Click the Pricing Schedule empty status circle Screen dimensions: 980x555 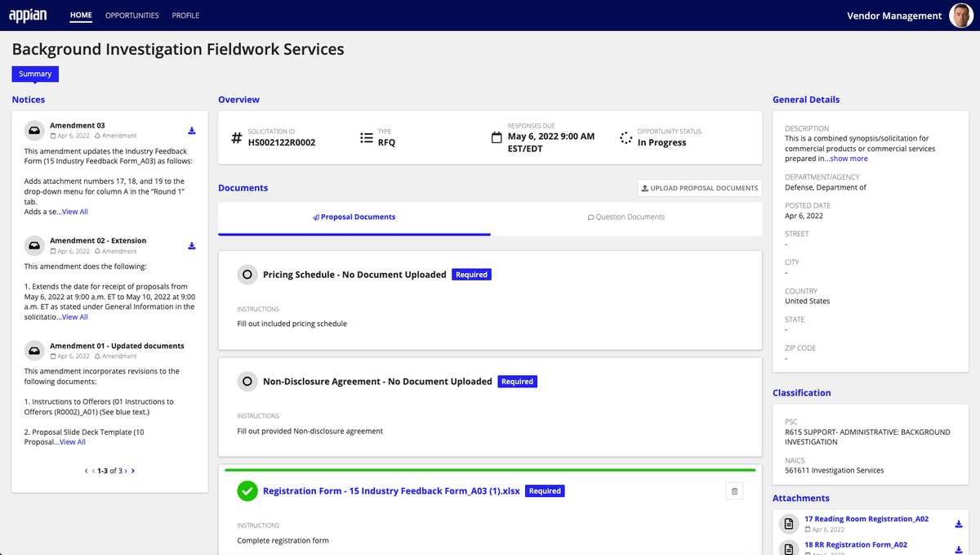coord(247,275)
